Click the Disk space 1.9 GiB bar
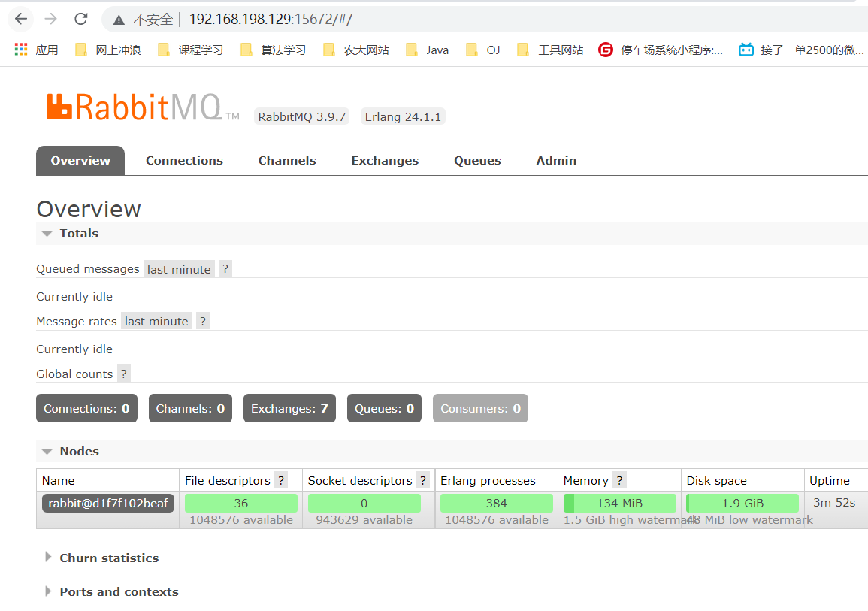The width and height of the screenshot is (868, 611). (742, 503)
